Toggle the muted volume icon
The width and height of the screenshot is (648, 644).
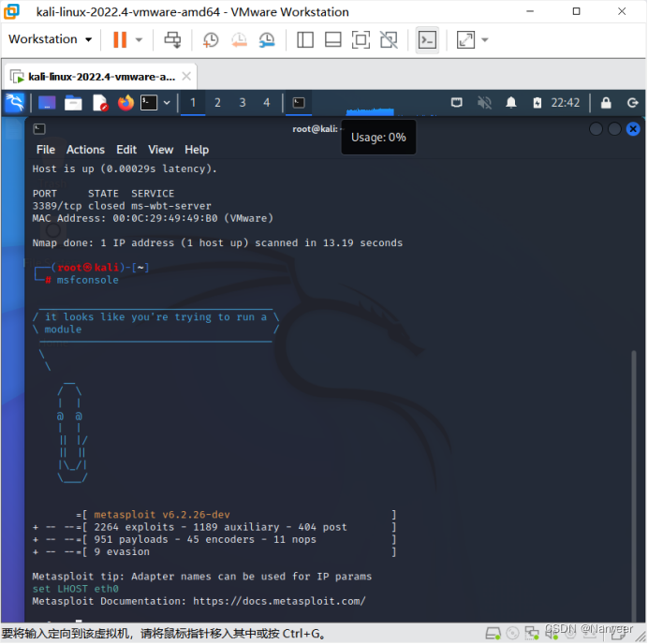484,102
